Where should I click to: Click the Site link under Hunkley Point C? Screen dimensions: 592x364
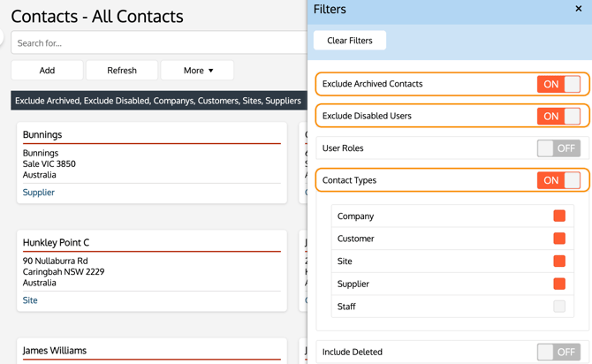click(x=30, y=300)
